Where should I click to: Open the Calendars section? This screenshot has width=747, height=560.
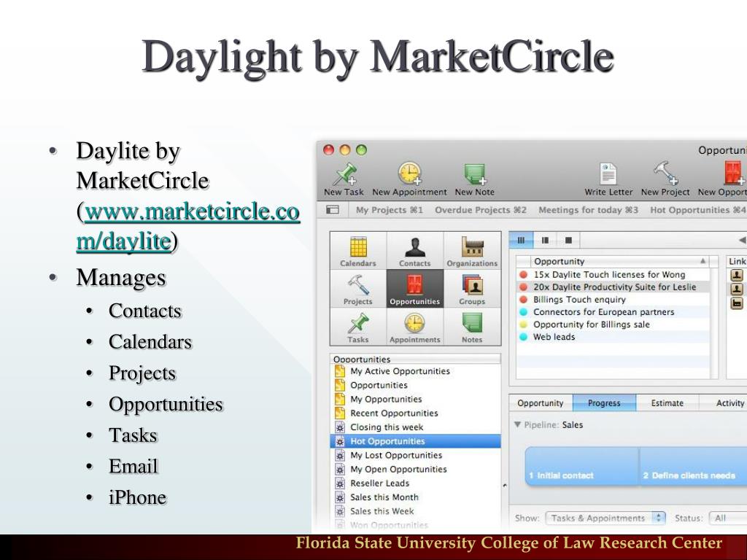coord(358,251)
